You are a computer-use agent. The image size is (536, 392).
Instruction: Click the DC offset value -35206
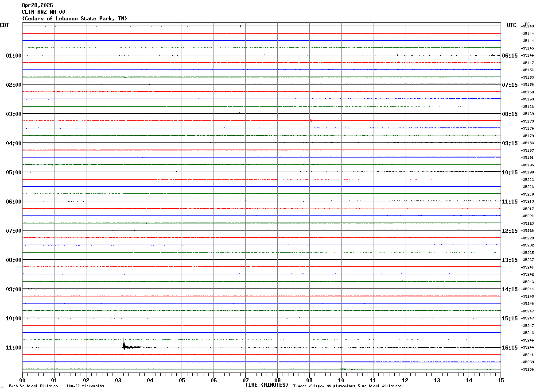click(x=527, y=187)
